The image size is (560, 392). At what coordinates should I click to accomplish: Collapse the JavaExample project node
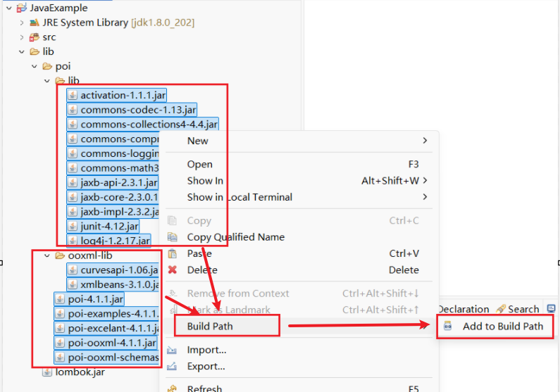[9, 8]
